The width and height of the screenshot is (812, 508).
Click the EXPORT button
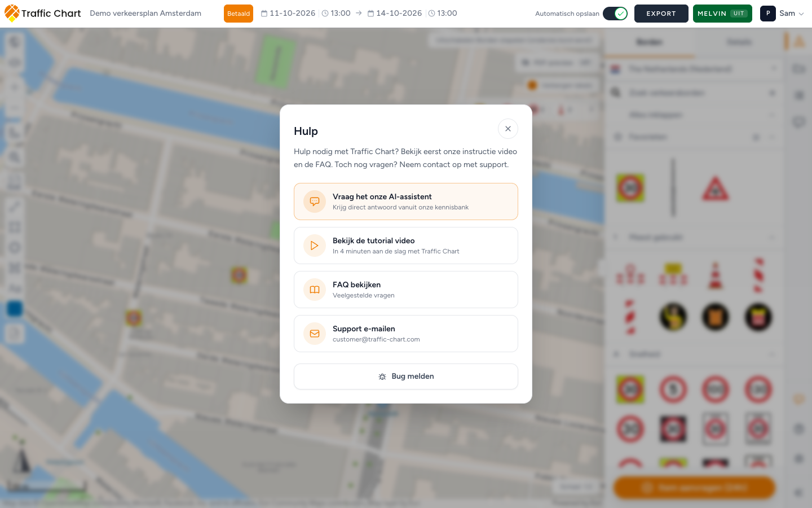(661, 14)
